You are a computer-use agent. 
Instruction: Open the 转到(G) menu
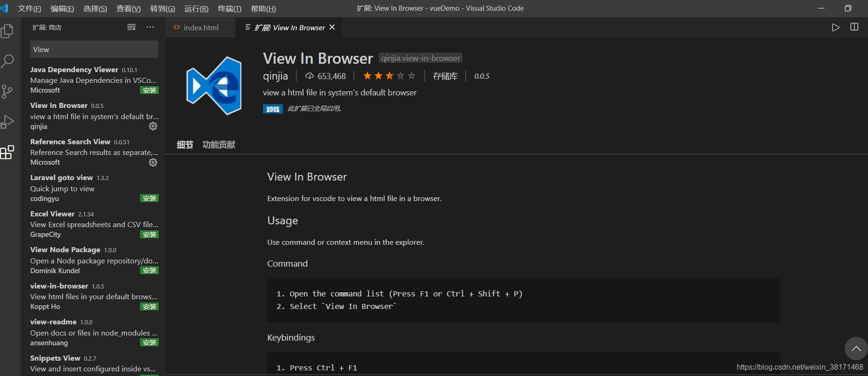(x=162, y=8)
